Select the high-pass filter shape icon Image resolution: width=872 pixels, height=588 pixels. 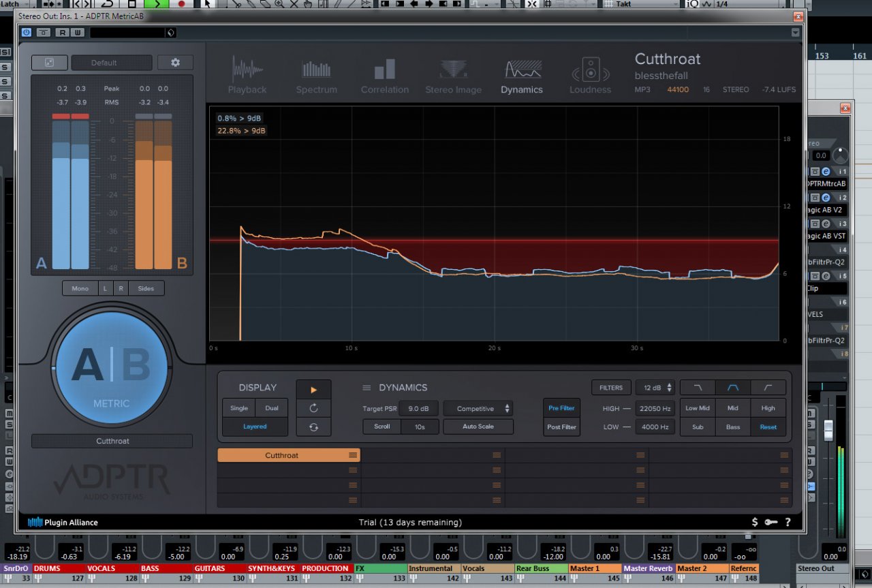pos(768,388)
